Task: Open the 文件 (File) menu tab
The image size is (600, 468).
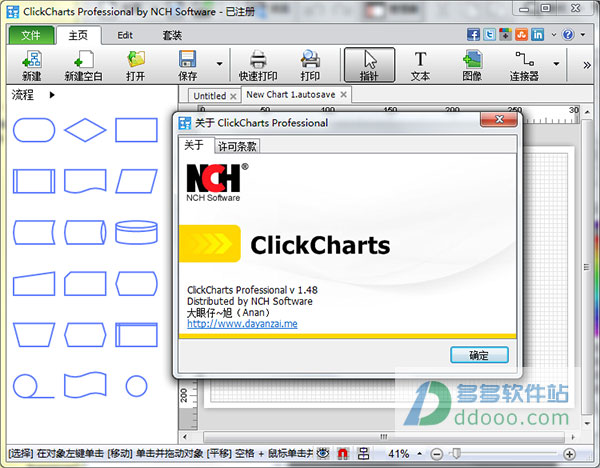Action: pos(31,35)
